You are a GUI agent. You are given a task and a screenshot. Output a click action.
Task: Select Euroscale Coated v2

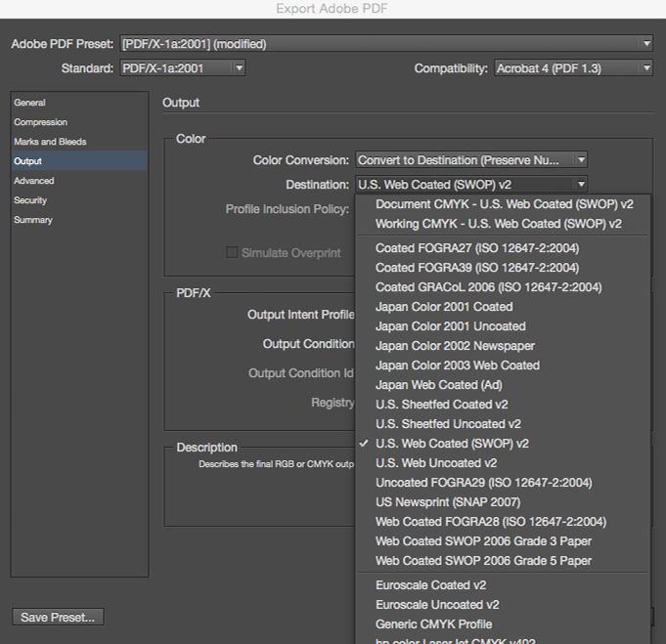pos(503,585)
